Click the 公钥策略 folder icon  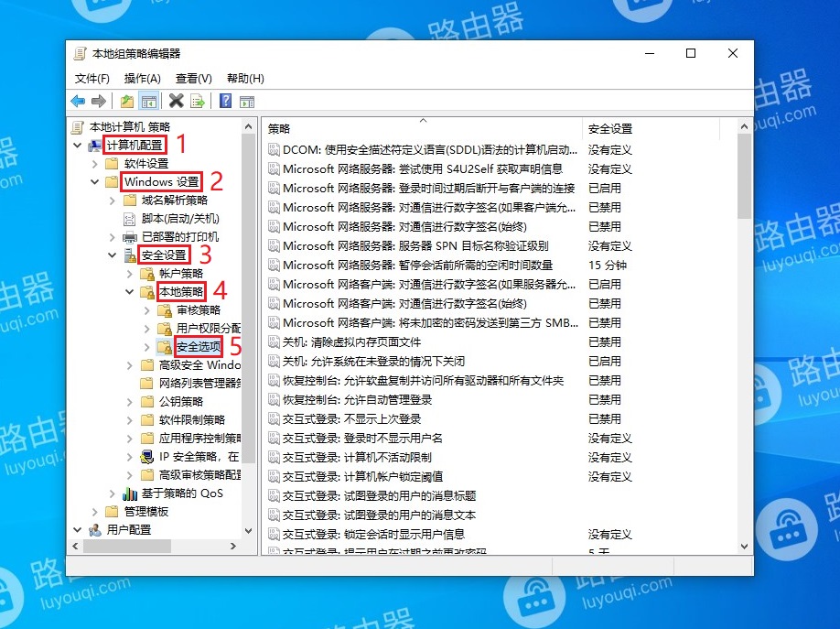146,402
